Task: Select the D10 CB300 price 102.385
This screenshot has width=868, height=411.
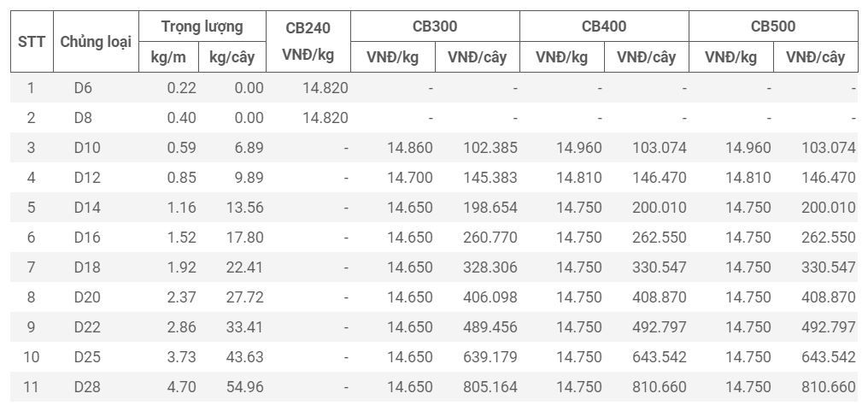Action: pyautogui.click(x=490, y=148)
